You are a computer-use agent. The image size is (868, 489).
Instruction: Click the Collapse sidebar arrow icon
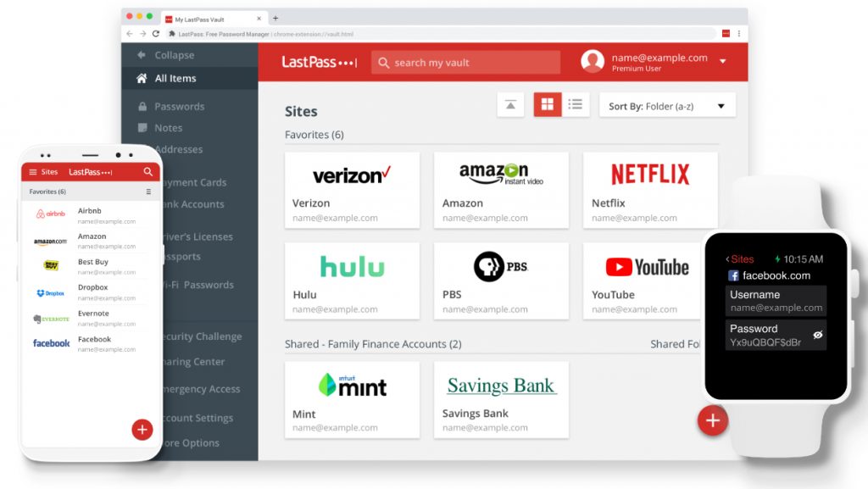142,55
